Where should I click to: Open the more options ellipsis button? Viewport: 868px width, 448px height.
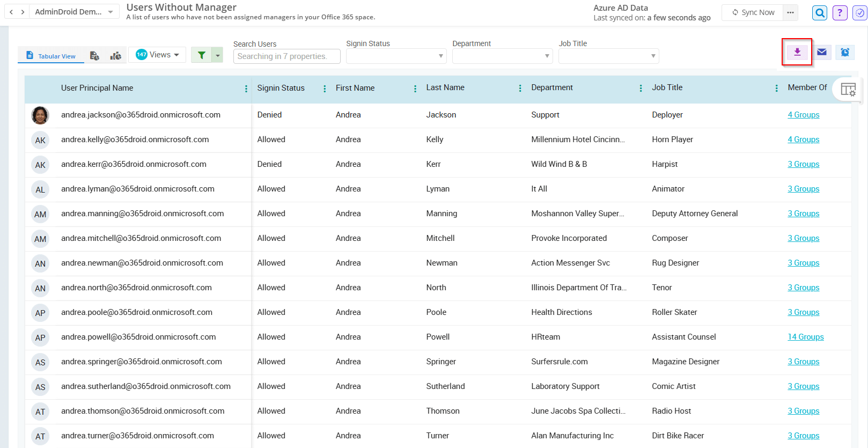tap(790, 12)
